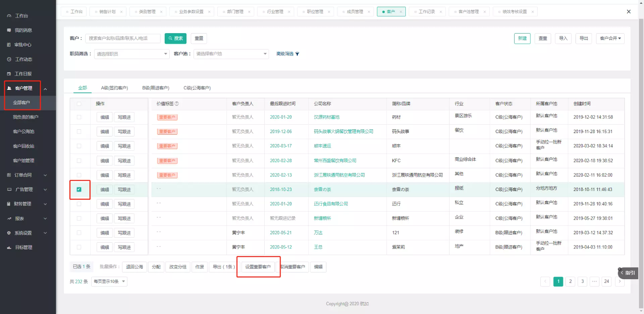Click the 新建 button
The image size is (644, 314).
click(x=522, y=38)
